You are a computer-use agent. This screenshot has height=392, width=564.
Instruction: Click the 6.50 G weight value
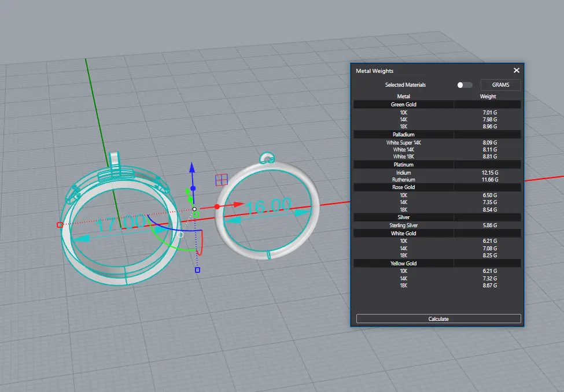click(x=490, y=195)
